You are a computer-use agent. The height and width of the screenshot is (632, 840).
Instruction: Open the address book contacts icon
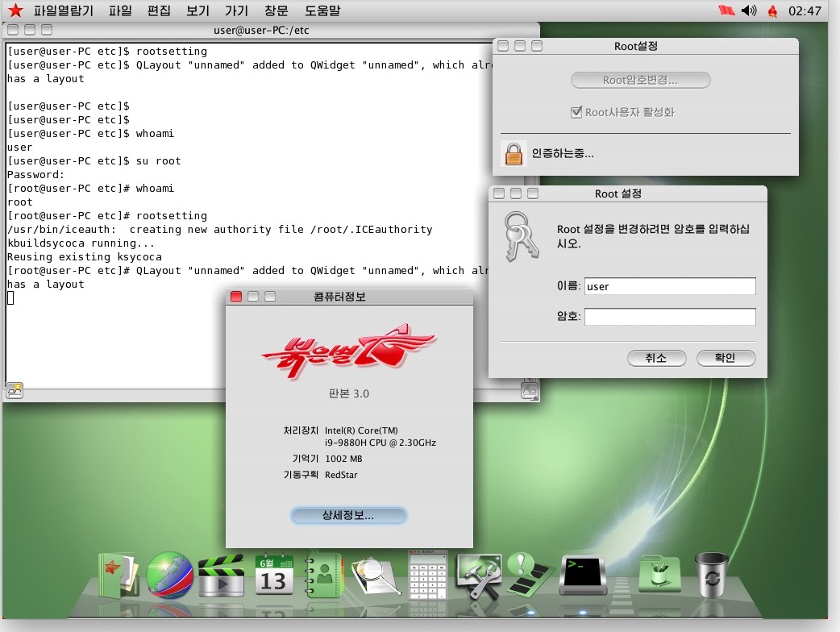tap(324, 576)
